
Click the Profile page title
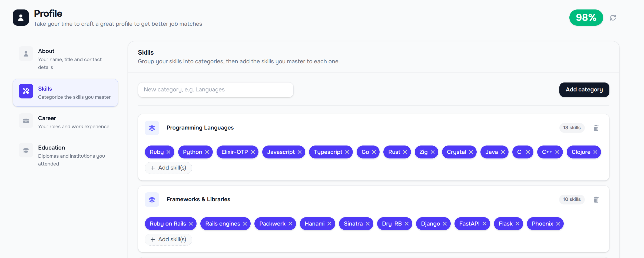pyautogui.click(x=48, y=14)
